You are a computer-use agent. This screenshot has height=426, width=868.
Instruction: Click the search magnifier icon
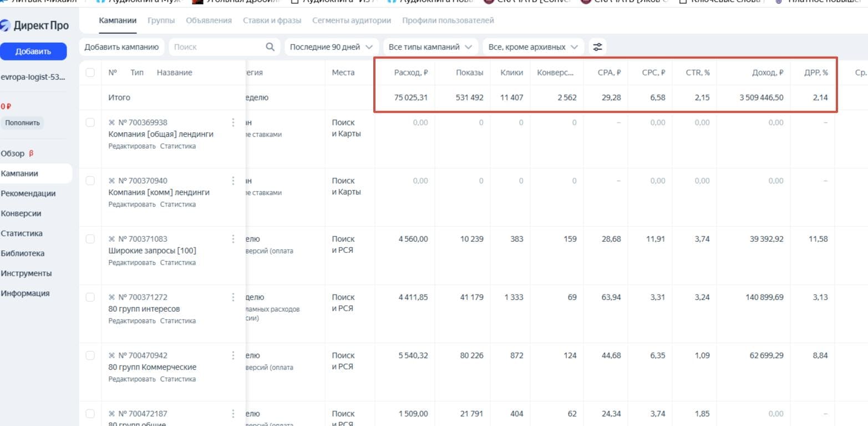click(270, 47)
